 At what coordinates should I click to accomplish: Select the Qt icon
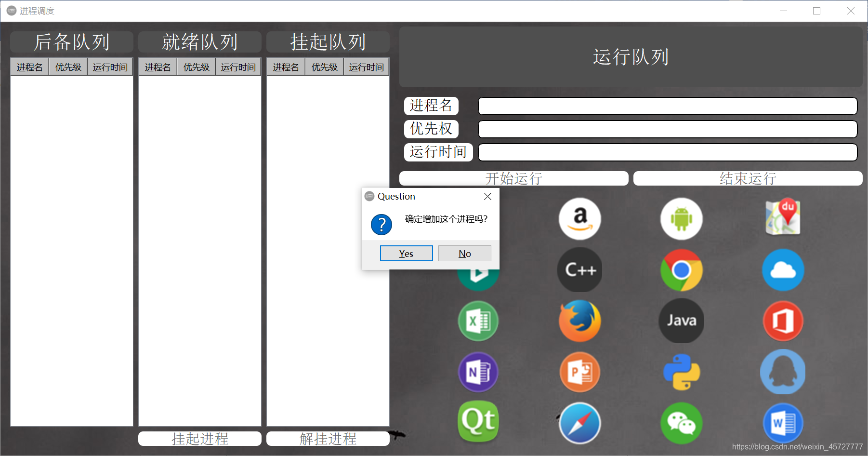click(478, 421)
